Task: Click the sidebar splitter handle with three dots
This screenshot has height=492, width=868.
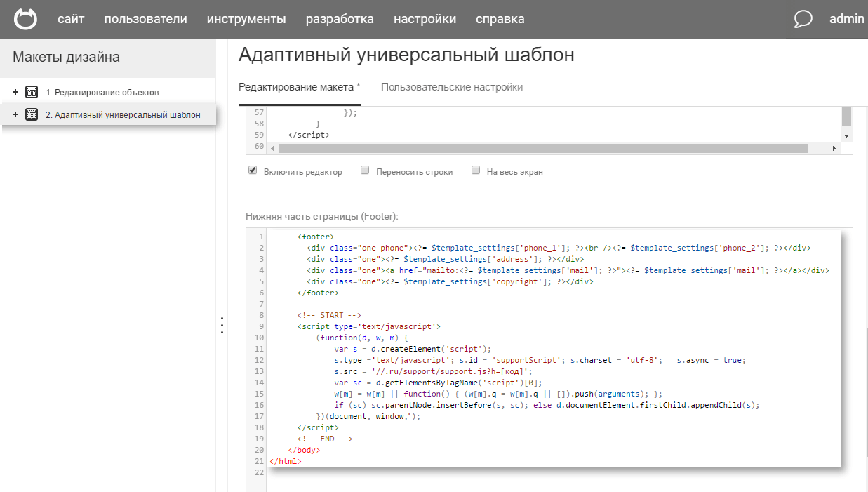Action: (x=222, y=325)
